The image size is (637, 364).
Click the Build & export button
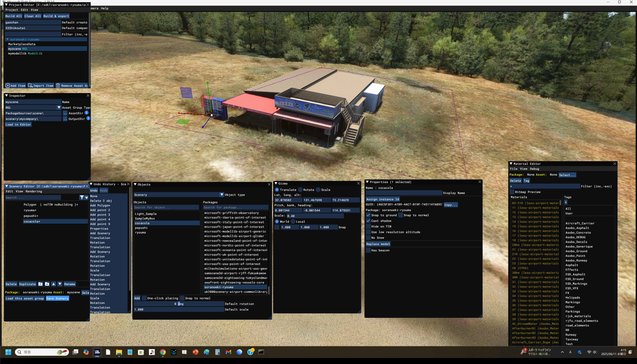click(56, 16)
